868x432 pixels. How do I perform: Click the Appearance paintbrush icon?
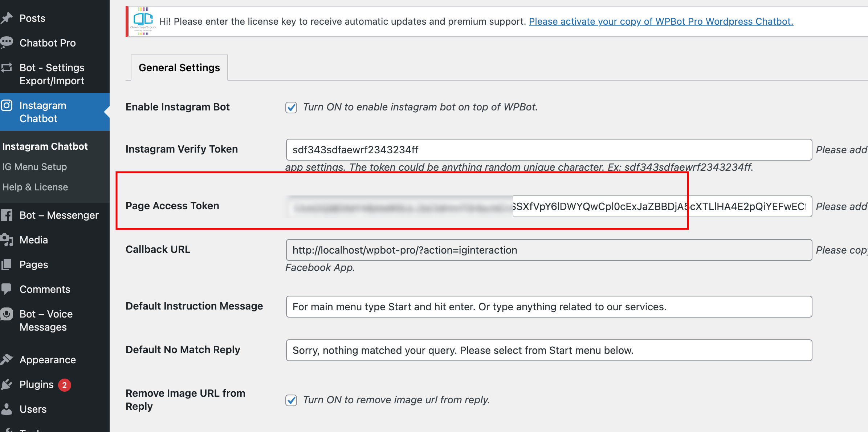pos(7,360)
